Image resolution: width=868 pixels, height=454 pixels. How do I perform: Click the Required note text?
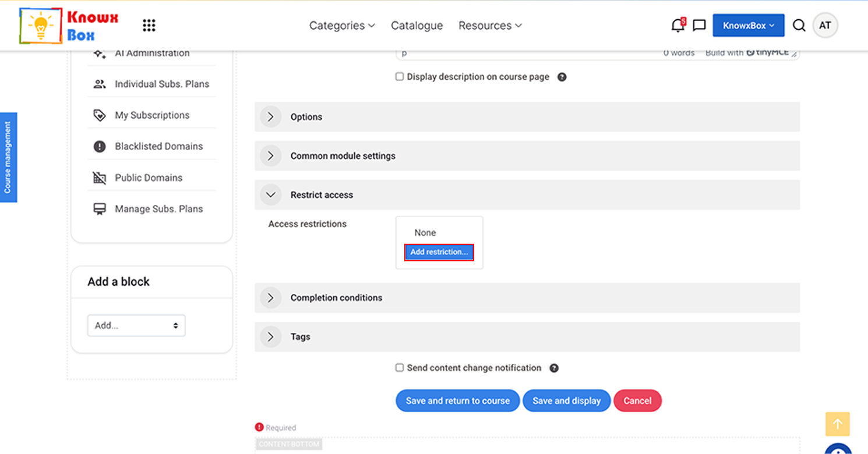coord(281,428)
